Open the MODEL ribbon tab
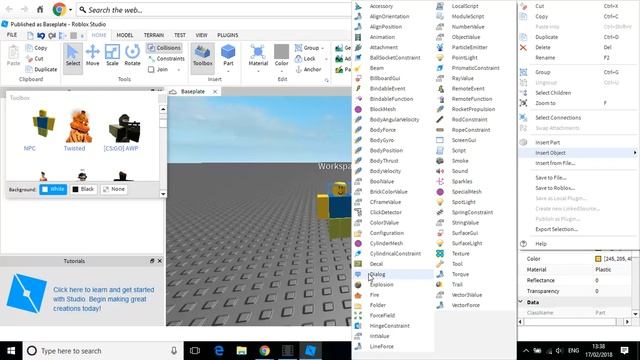Viewport: 640px width, 360px height. point(125,35)
